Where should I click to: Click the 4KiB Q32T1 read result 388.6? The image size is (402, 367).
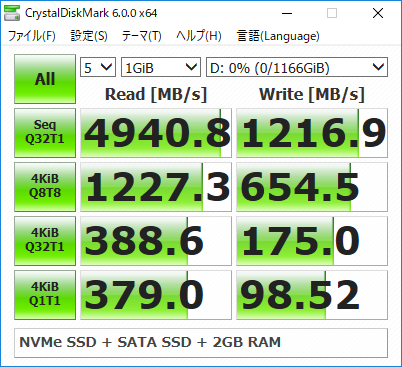click(156, 241)
